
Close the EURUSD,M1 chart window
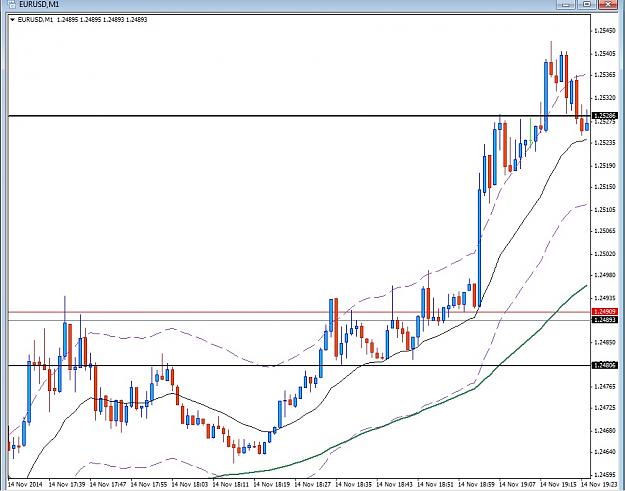coord(607,4)
